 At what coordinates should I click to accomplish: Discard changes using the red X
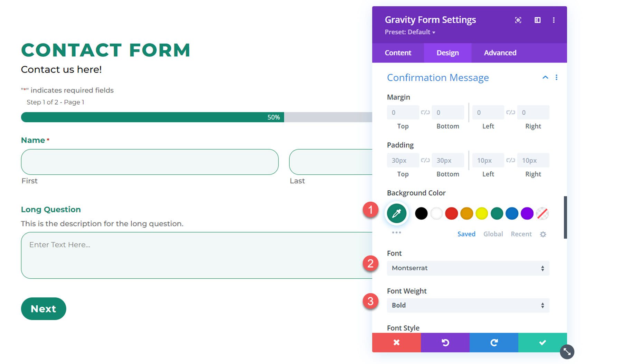point(396,343)
